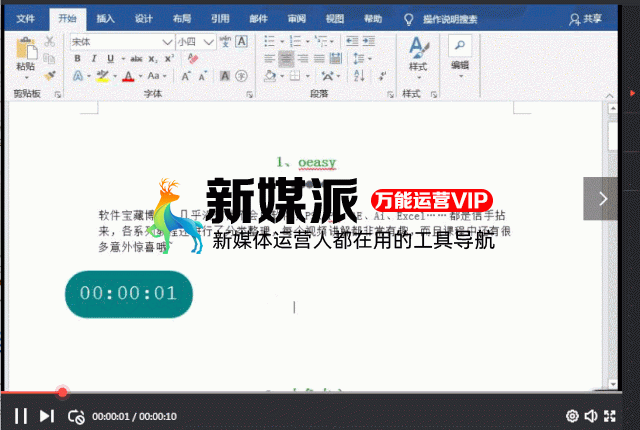640x430 pixels.
Task: Click Increase Indent icon
Action: (x=369, y=41)
